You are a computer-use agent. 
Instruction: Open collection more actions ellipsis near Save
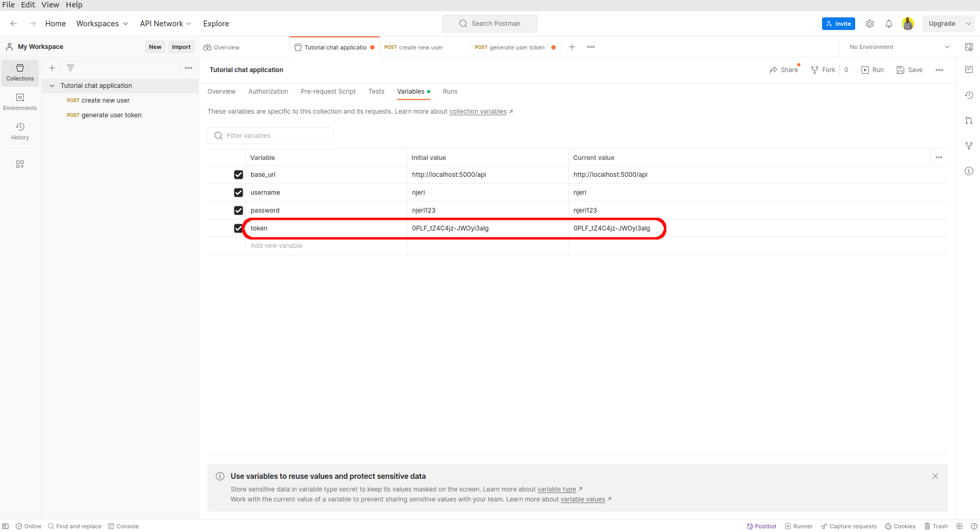(x=939, y=70)
